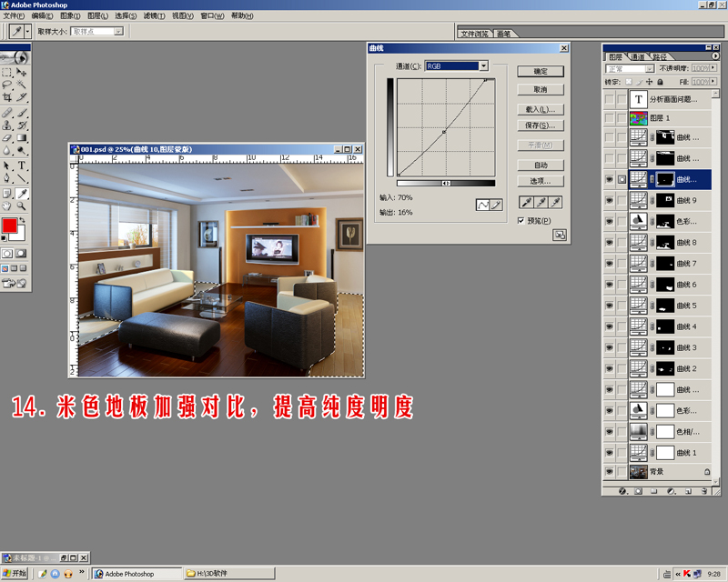The width and height of the screenshot is (728, 582).
Task: Pick the black point eyedropper in Curves
Action: point(526,202)
